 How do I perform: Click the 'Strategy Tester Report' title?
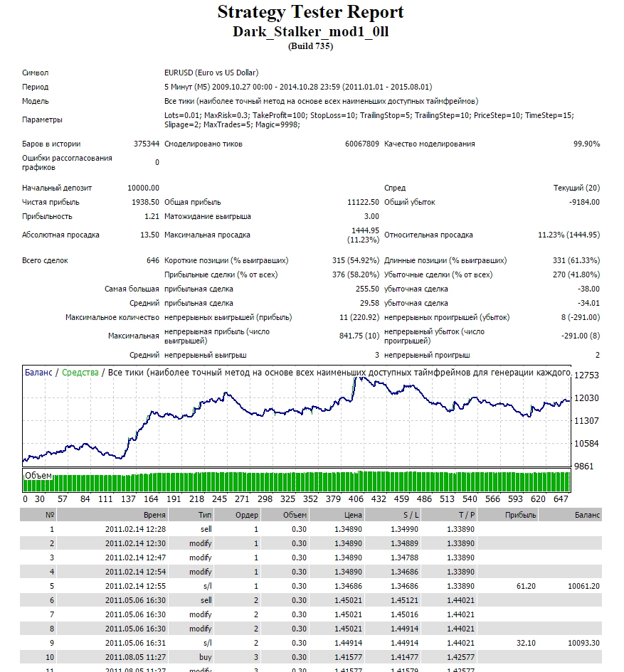pyautogui.click(x=310, y=12)
